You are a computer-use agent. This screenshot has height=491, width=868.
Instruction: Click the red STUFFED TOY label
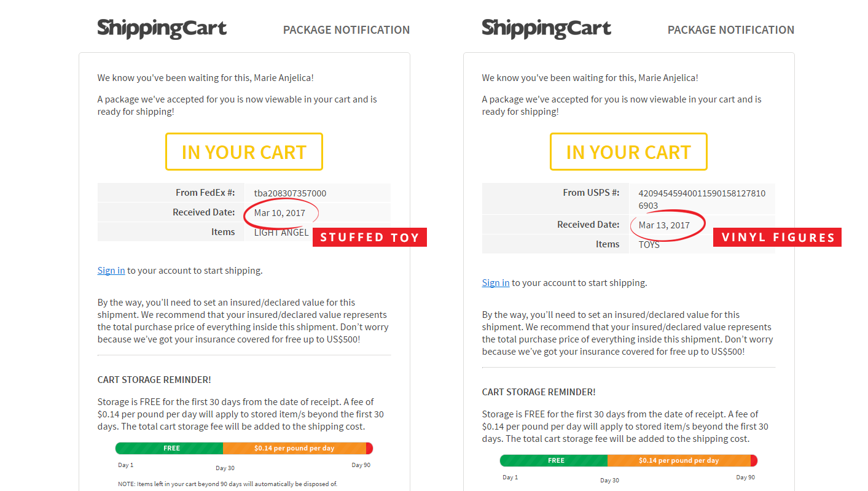click(x=370, y=238)
